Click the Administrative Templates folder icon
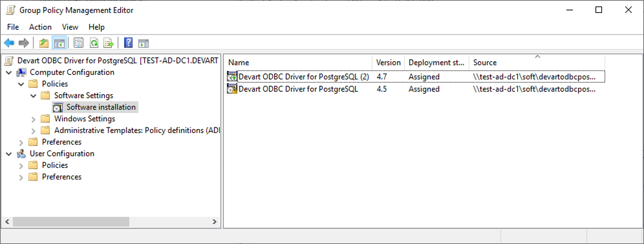The image size is (644, 244). pos(46,130)
